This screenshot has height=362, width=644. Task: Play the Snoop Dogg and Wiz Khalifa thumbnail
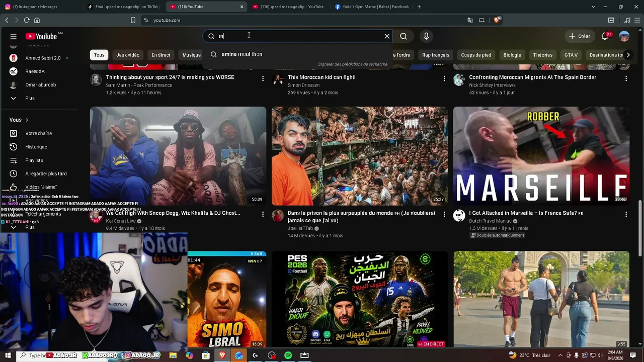pos(178,156)
